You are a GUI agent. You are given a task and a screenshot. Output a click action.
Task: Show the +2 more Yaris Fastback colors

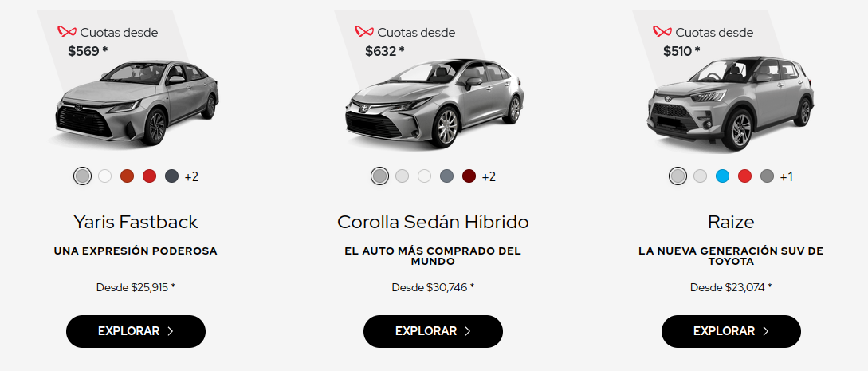point(191,176)
